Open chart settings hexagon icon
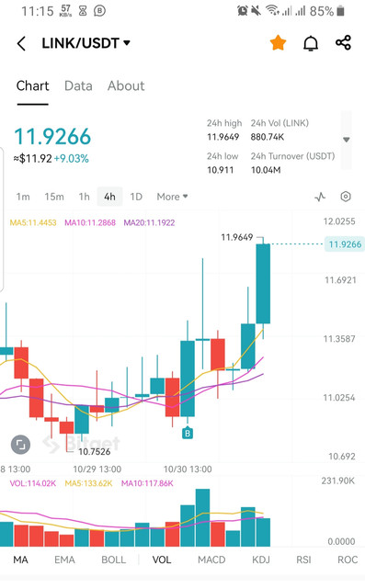The height and width of the screenshot is (588, 365). (x=346, y=197)
